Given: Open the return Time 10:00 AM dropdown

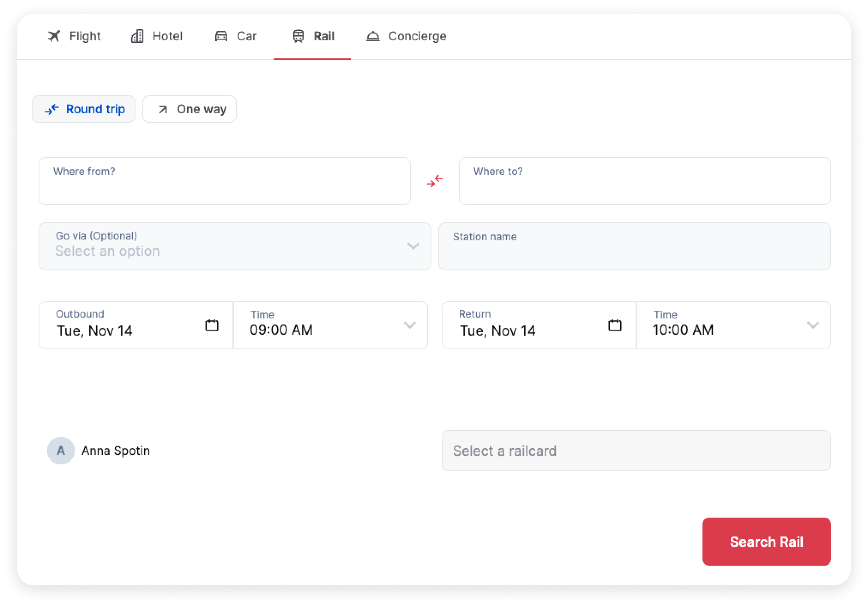Looking at the screenshot, I should tap(733, 325).
